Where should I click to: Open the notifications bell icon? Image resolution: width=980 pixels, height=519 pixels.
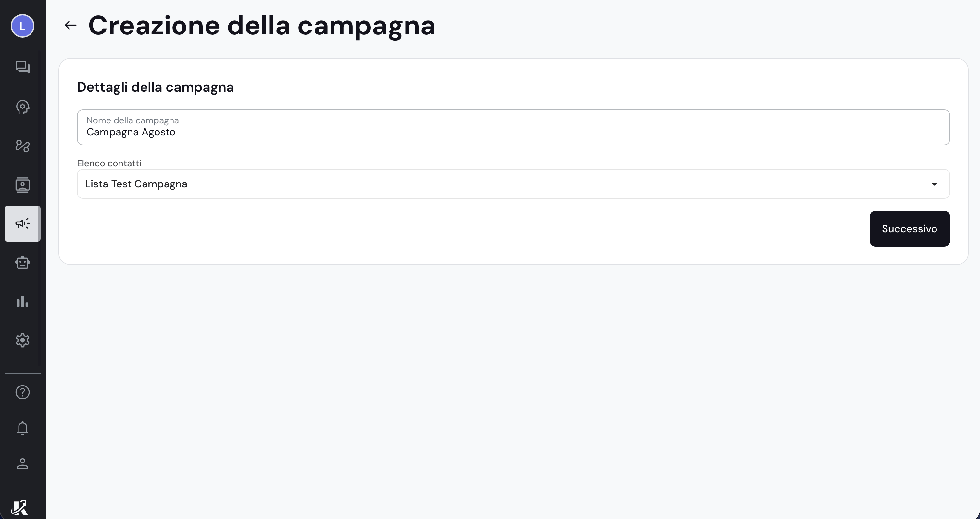22,428
